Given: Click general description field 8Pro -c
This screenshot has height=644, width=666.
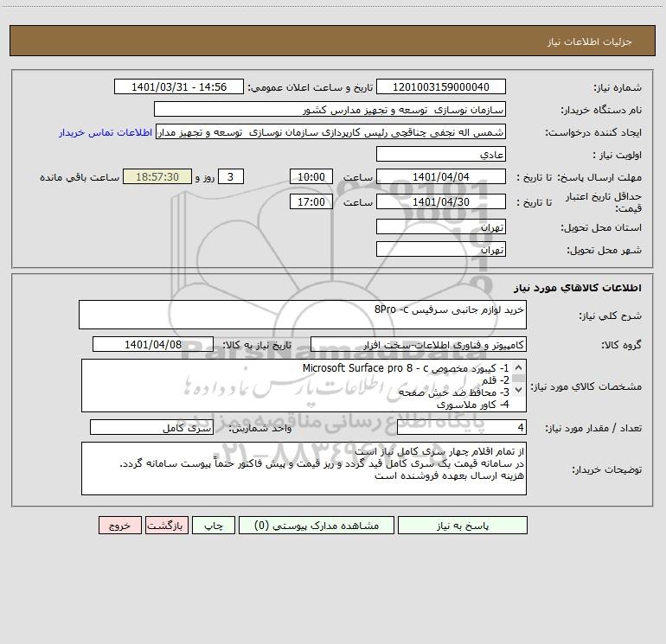Looking at the screenshot, I should 303,315.
